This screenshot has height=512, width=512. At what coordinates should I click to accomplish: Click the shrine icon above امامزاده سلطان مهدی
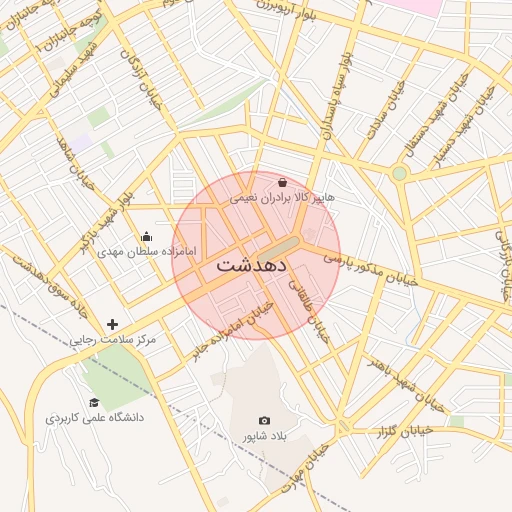pyautogui.click(x=146, y=236)
